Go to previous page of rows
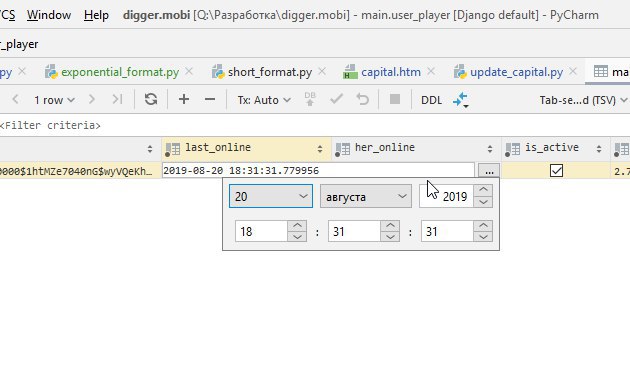Screen dimensions: 630x379 click(16, 99)
